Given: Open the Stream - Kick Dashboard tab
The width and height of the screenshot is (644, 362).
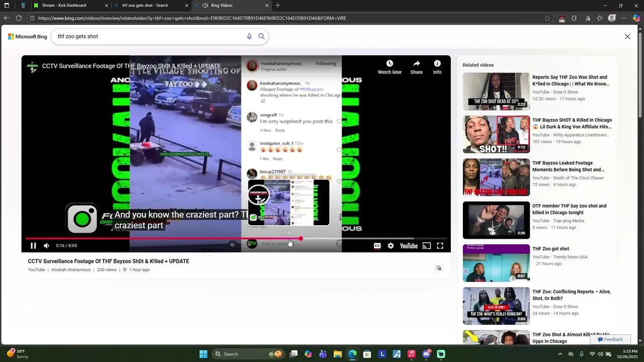Looking at the screenshot, I should click(70, 6).
